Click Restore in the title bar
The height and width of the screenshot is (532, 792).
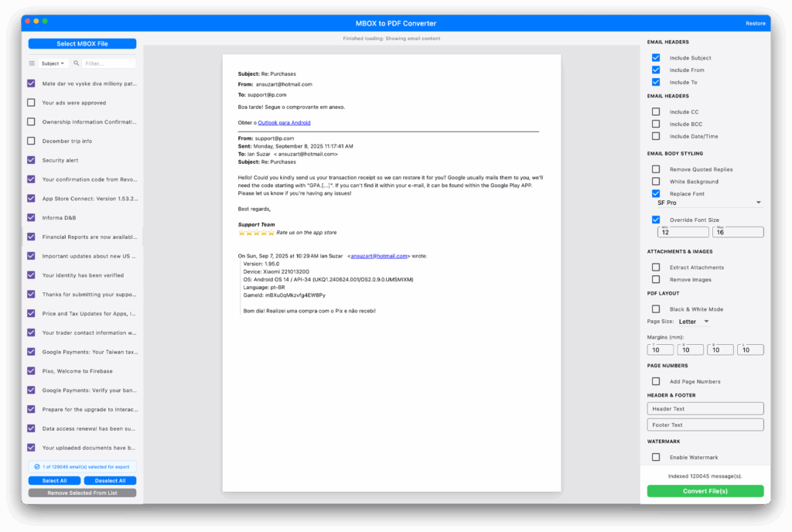(755, 23)
